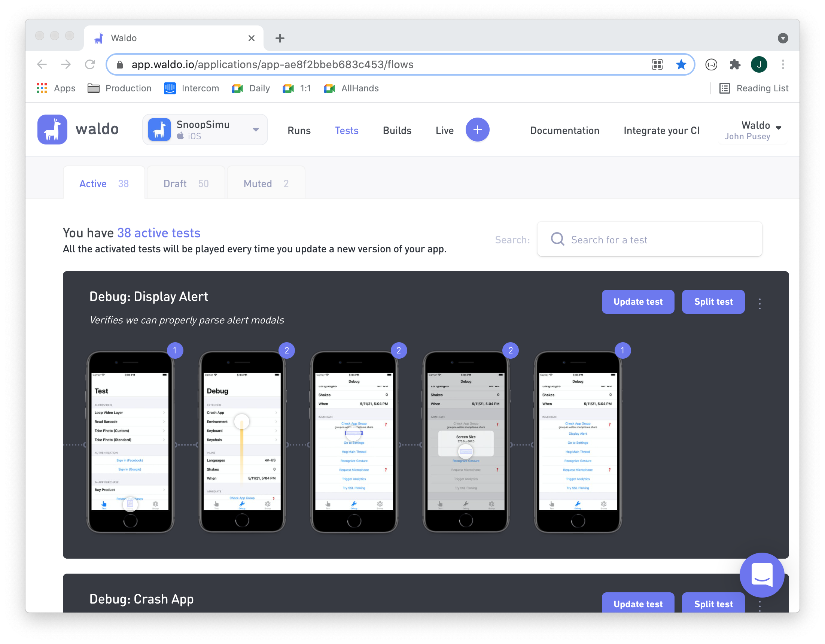Open the Daily meeting bookmark
Screen dimensions: 825x644
[x=251, y=88]
